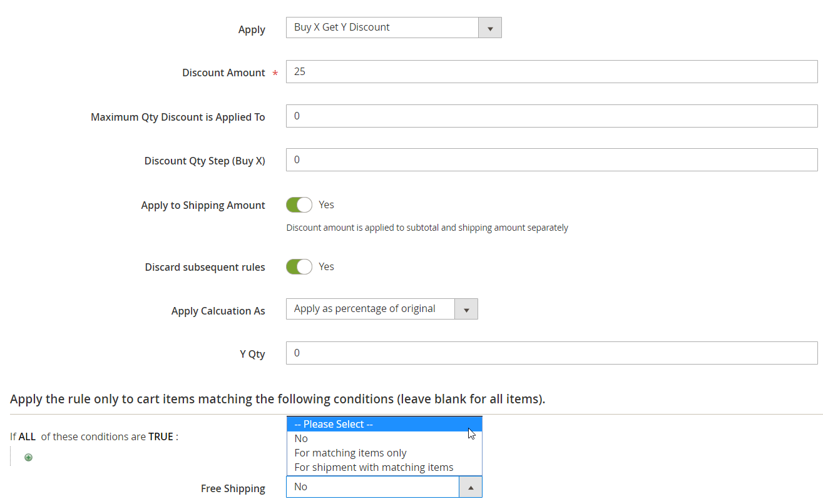Image resolution: width=823 pixels, height=504 pixels.
Task: Click the Apply the rule only heading
Action: point(277,399)
